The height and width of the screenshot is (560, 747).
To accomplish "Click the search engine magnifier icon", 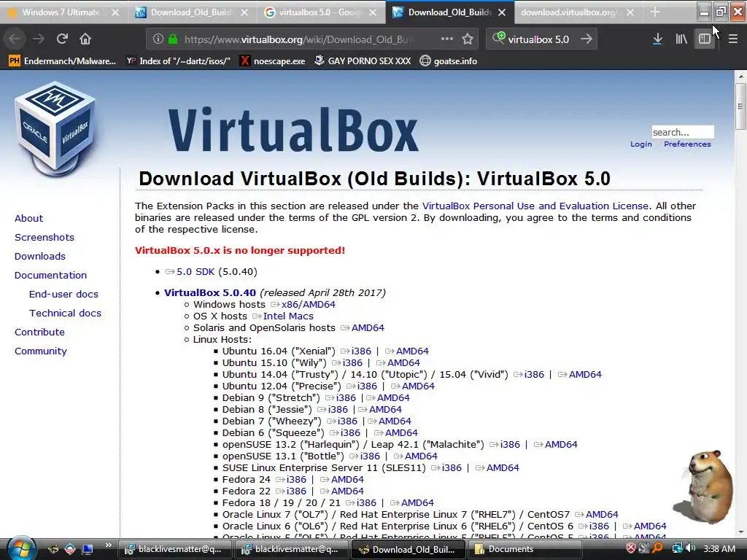I will click(x=498, y=38).
